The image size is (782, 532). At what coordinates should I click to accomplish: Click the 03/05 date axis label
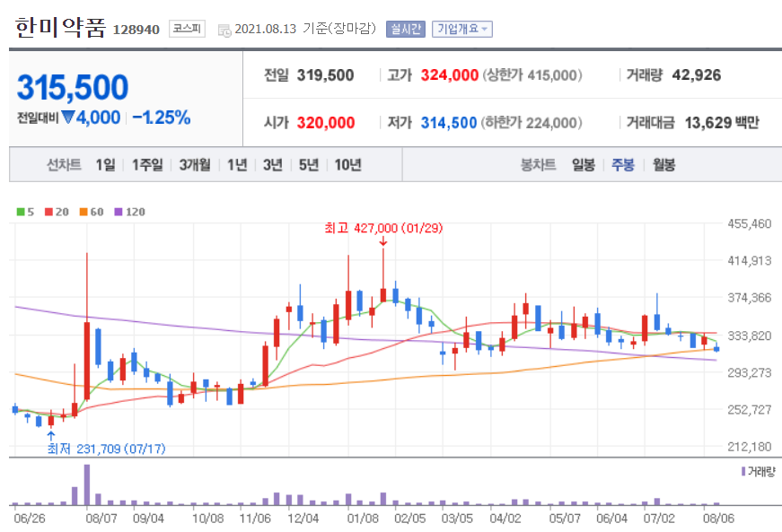tap(457, 519)
